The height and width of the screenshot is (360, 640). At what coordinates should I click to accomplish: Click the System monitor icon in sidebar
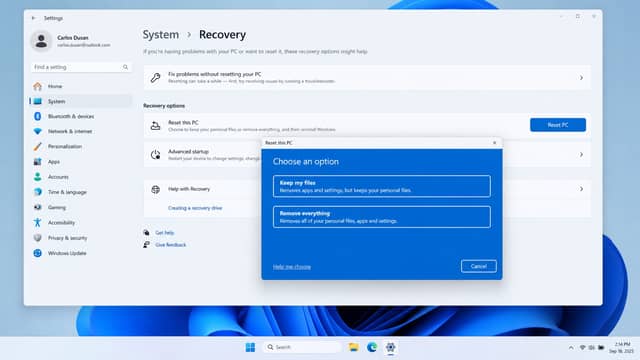[38, 101]
